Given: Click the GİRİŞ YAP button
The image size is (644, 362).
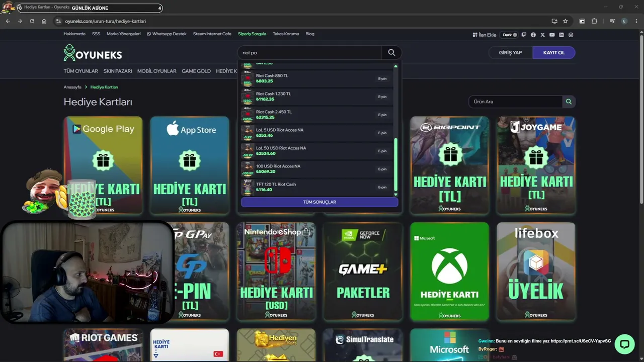Looking at the screenshot, I should click(510, 52).
